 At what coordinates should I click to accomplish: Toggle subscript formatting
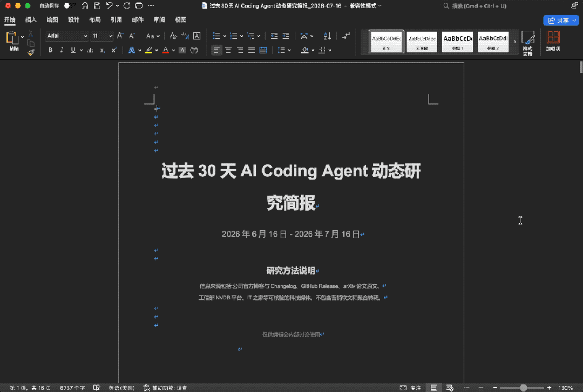(x=102, y=50)
